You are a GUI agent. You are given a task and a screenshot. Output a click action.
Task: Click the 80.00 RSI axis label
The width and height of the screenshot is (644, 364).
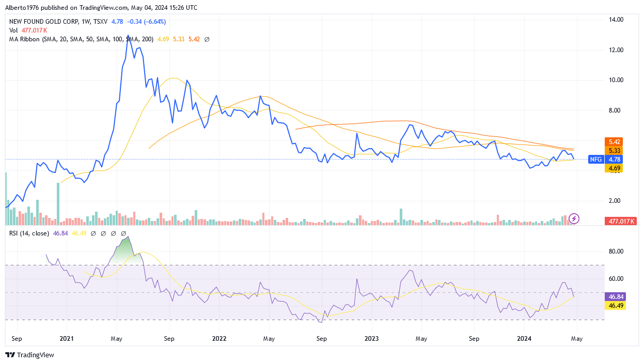point(617,251)
